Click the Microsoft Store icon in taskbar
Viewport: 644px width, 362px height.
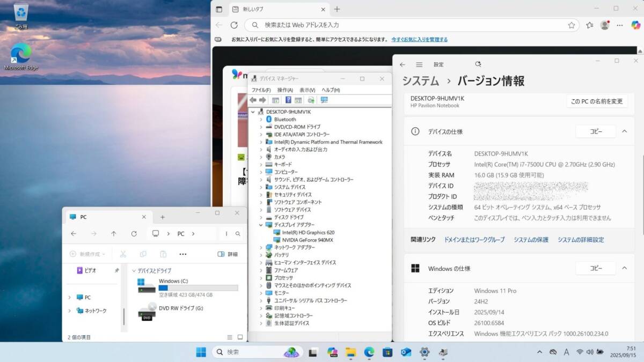(x=387, y=352)
